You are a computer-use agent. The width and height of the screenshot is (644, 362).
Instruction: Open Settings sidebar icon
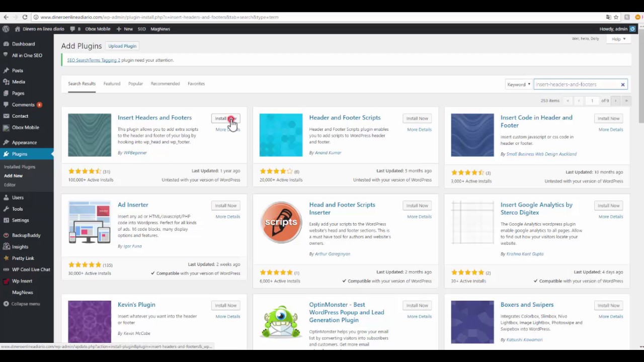point(6,220)
